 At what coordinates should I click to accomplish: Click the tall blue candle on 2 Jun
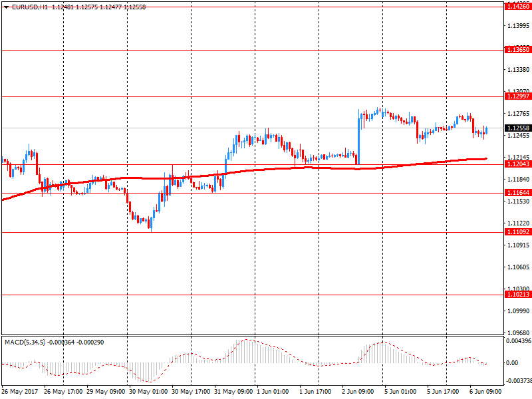[358, 137]
